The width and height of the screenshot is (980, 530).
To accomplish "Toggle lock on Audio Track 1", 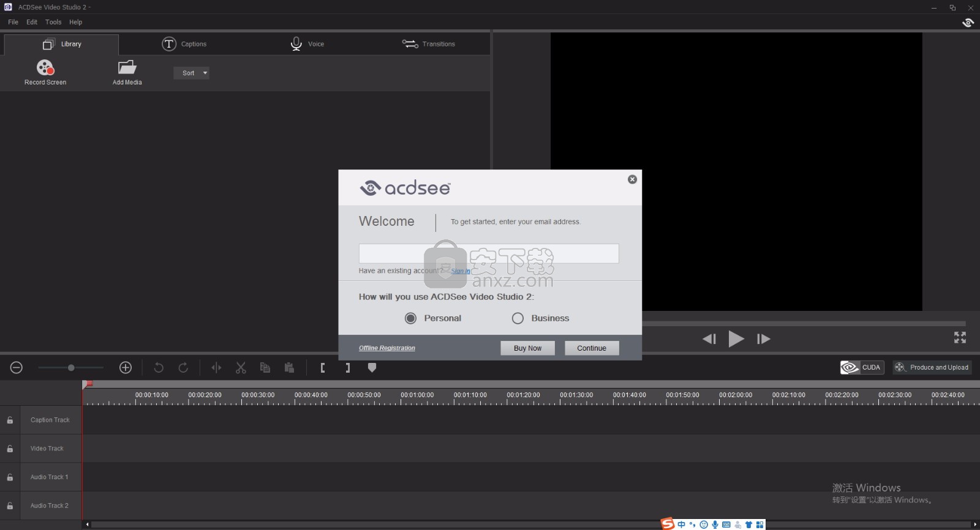I will (x=10, y=477).
